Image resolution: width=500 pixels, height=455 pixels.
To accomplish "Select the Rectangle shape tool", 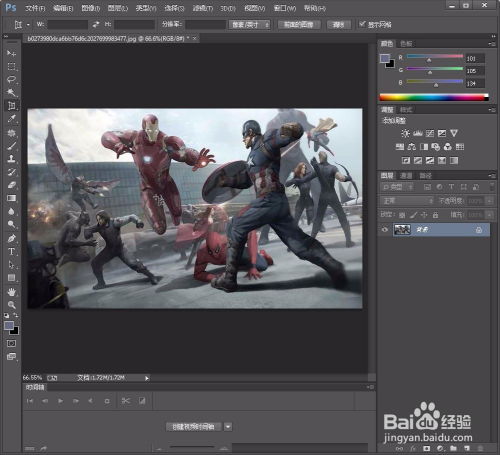I will click(x=11, y=278).
